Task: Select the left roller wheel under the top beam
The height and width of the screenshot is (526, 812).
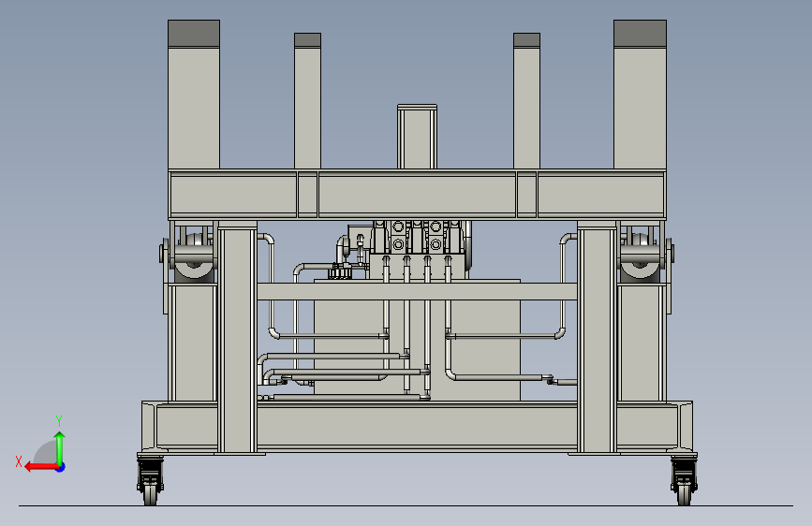Action: [x=194, y=256]
